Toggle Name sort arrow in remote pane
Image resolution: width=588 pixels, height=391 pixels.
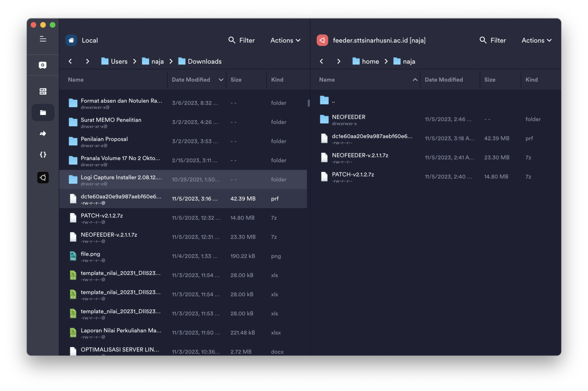coord(415,80)
